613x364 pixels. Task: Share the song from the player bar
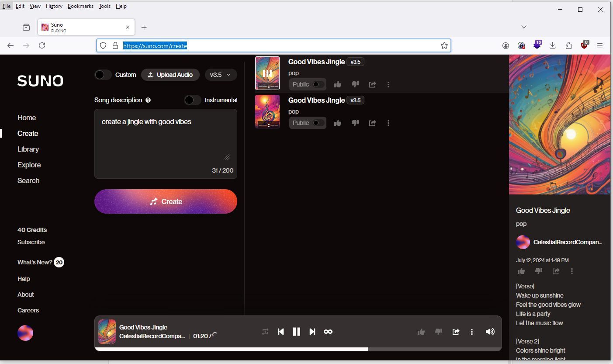(456, 332)
